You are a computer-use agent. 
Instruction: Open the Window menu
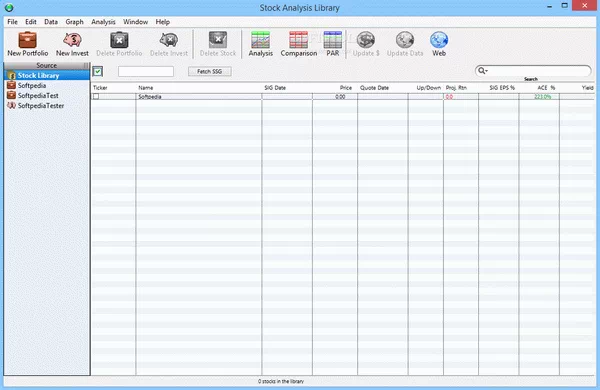point(135,22)
